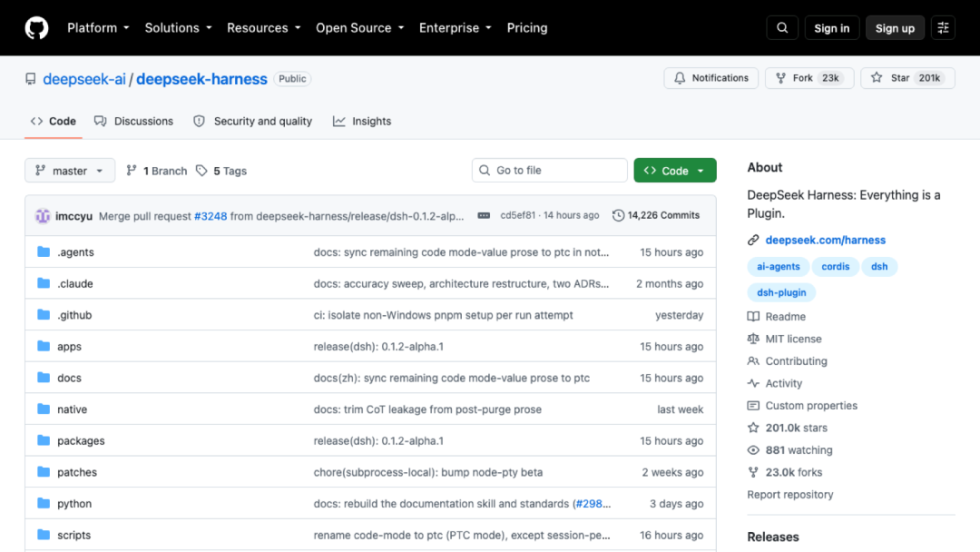The image size is (980, 552).
Task: Open pull request #3248 link
Action: [211, 216]
